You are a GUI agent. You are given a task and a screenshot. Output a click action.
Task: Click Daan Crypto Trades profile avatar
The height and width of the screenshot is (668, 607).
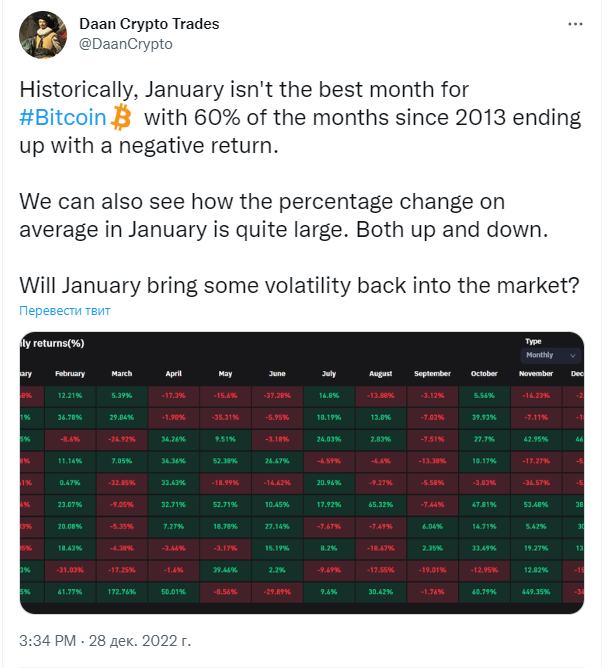pyautogui.click(x=43, y=35)
